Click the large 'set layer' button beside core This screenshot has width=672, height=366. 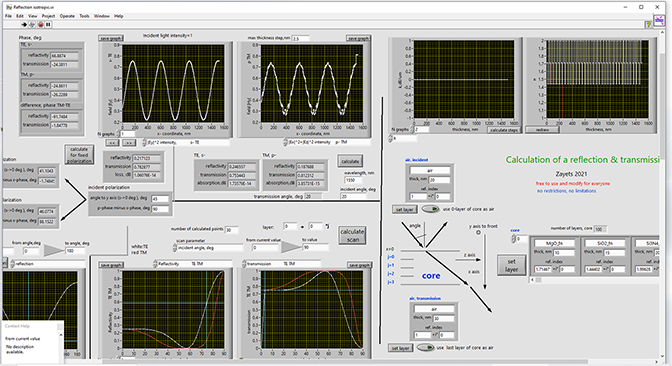pyautogui.click(x=511, y=265)
